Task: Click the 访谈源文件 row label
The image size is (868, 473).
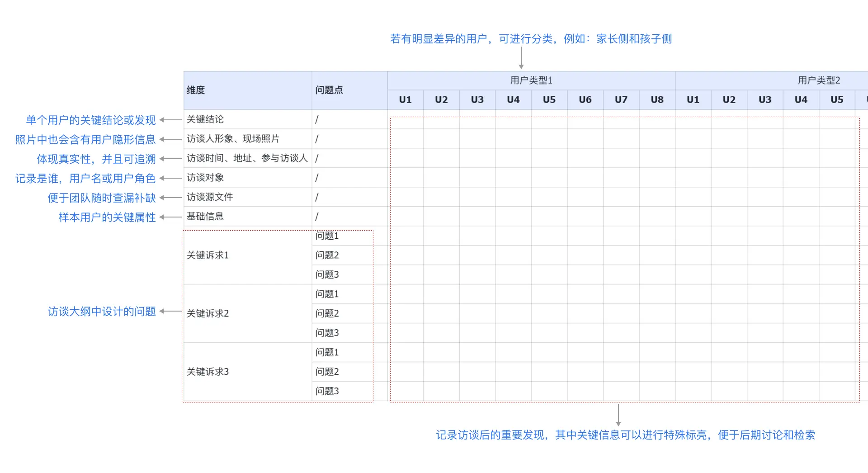Action: point(210,197)
